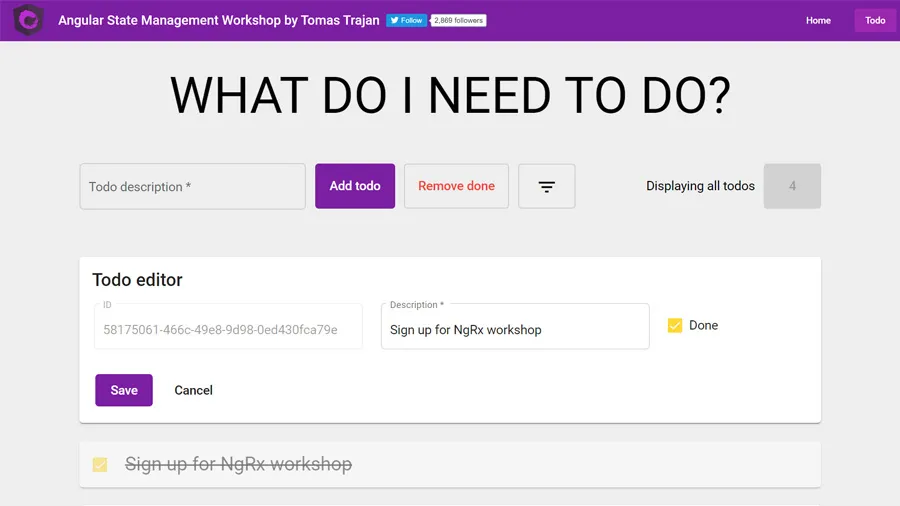The image size is (900, 506).
Task: Click the red Remove done button
Action: (x=456, y=186)
